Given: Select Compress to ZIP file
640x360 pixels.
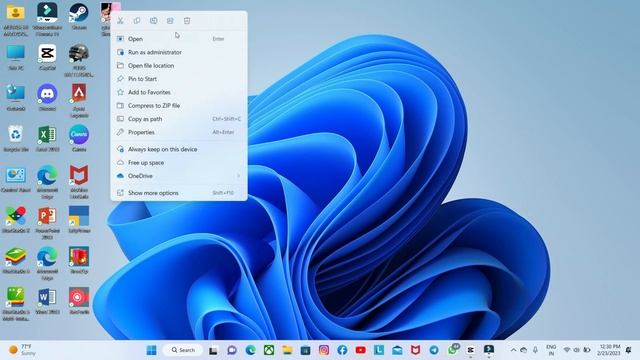Looking at the screenshot, I should pyautogui.click(x=179, y=106).
